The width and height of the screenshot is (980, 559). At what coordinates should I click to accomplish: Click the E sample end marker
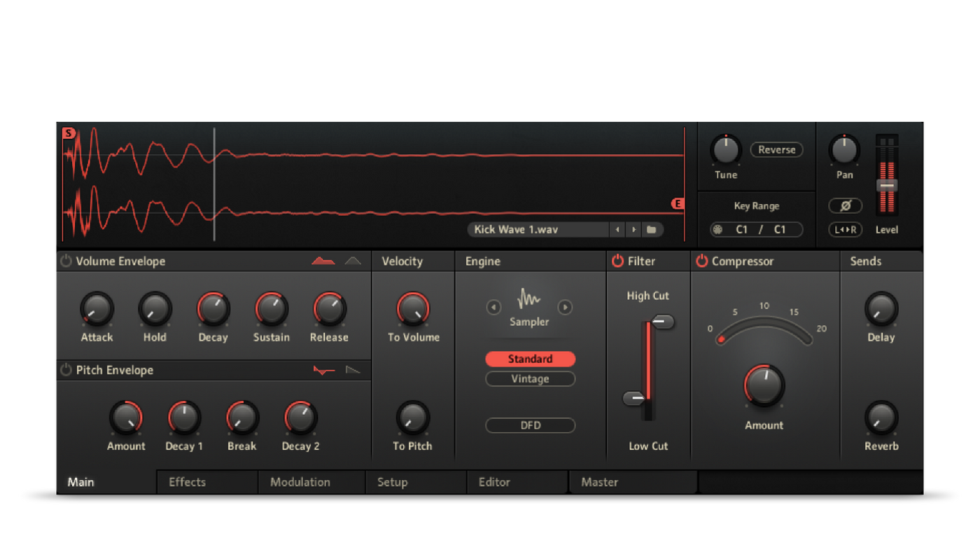(678, 204)
